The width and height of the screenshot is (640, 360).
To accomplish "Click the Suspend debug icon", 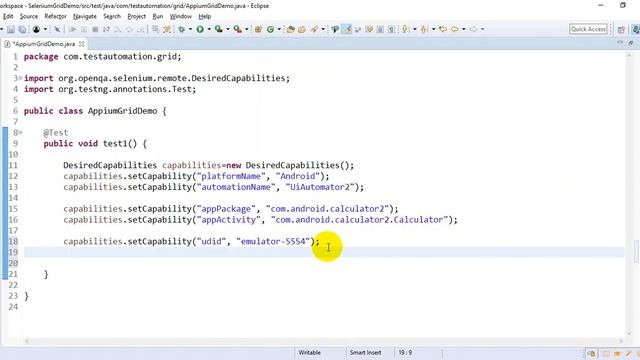I will click(84, 29).
